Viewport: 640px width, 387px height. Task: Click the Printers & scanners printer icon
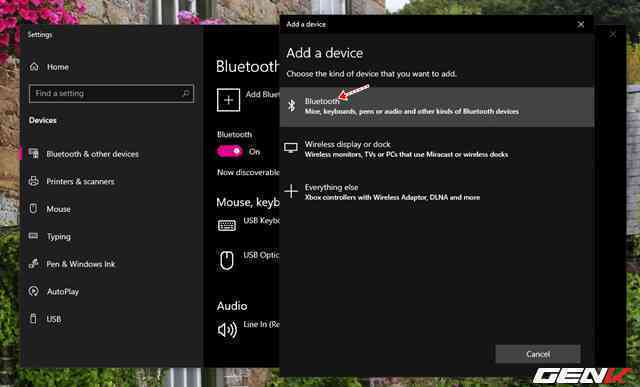[33, 181]
